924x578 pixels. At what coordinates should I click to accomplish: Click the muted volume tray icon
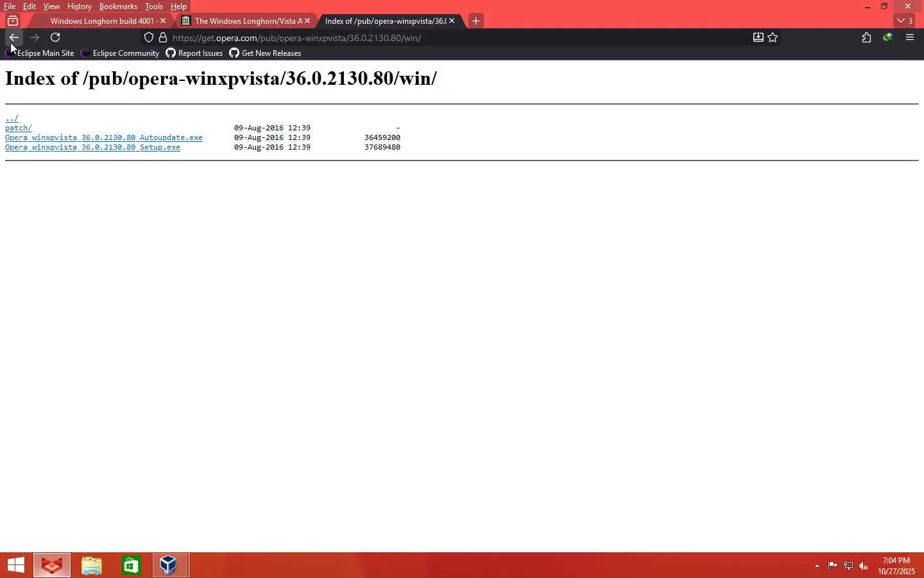pyautogui.click(x=864, y=566)
